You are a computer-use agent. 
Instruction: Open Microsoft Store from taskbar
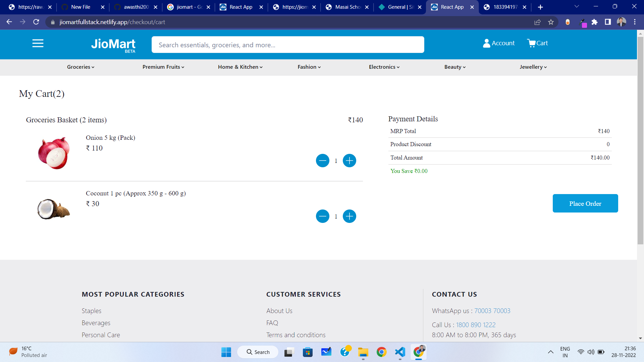tap(308, 352)
